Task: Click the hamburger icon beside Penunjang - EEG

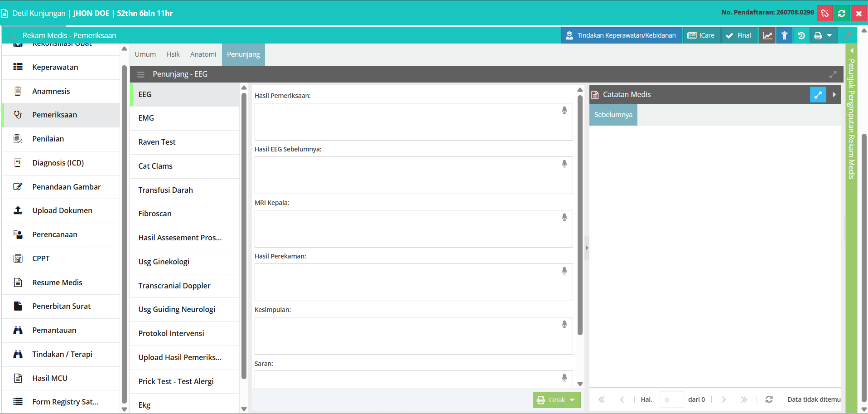Action: pyautogui.click(x=141, y=74)
